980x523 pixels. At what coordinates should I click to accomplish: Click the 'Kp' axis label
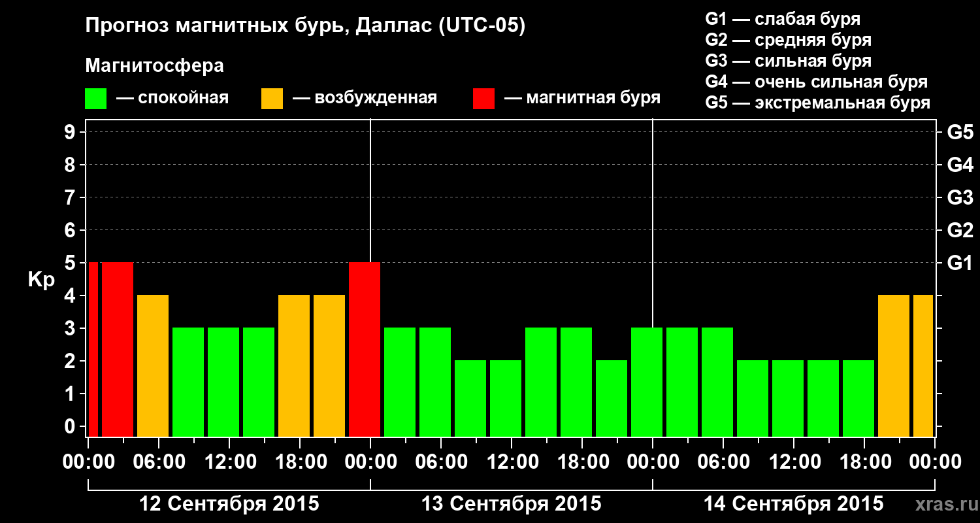pos(41,280)
